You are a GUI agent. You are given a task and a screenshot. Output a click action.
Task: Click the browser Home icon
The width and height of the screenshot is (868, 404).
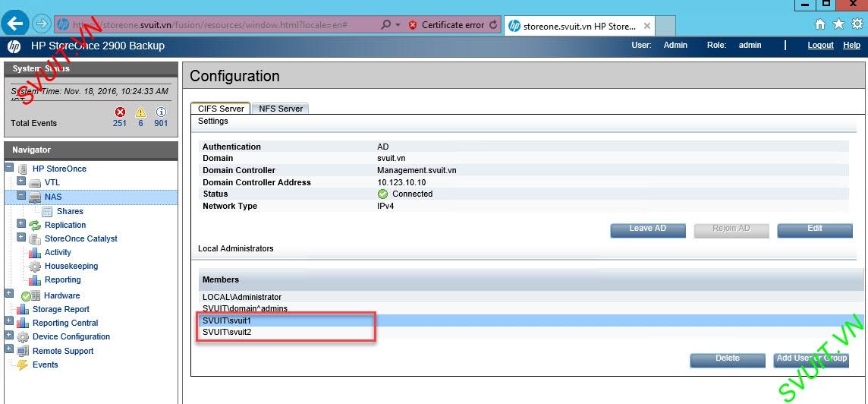pyautogui.click(x=820, y=24)
